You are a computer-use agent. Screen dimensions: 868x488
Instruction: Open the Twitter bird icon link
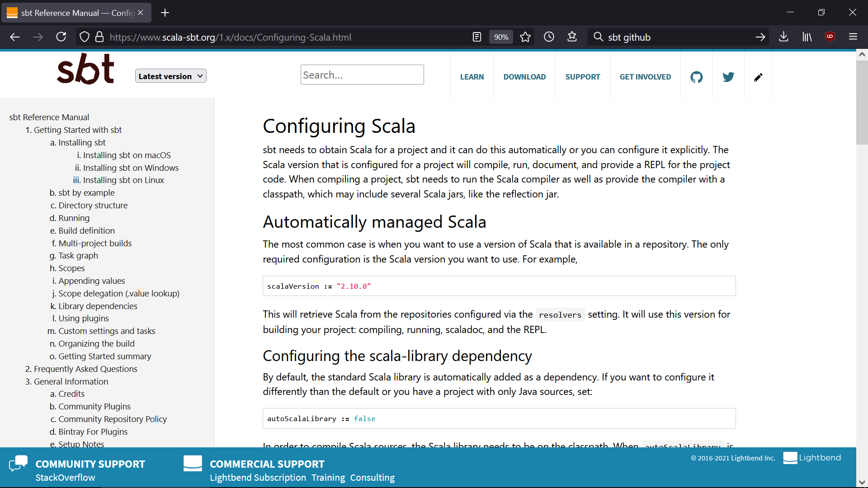[728, 77]
